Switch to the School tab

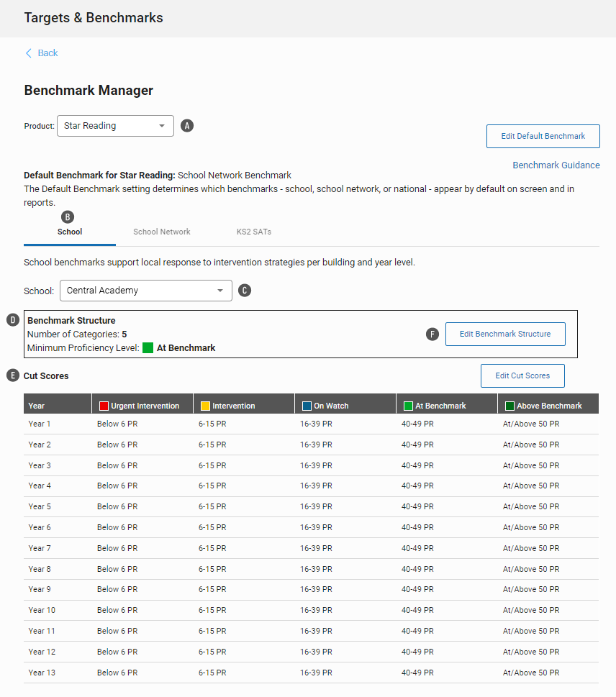coord(70,232)
